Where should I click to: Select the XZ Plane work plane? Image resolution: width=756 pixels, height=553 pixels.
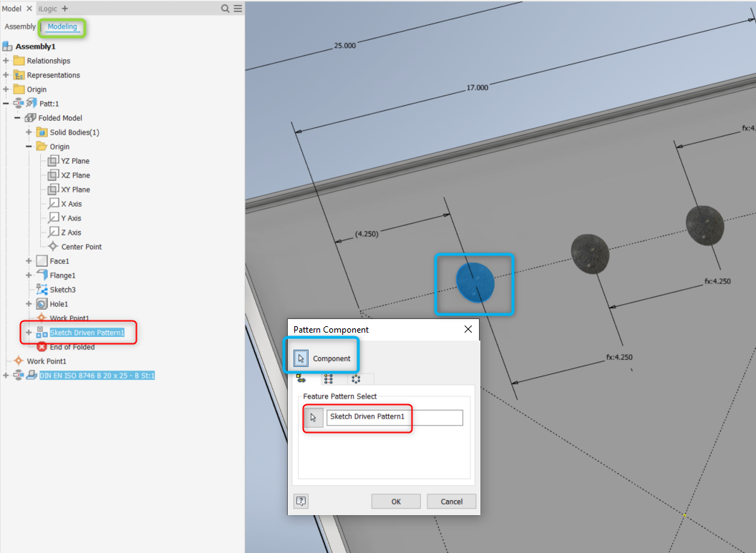pyautogui.click(x=75, y=175)
